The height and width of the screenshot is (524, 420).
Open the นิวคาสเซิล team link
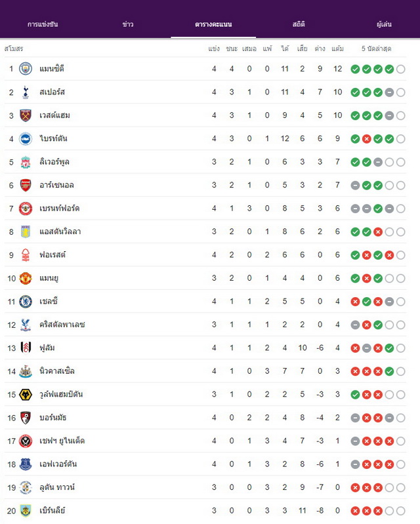[57, 371]
